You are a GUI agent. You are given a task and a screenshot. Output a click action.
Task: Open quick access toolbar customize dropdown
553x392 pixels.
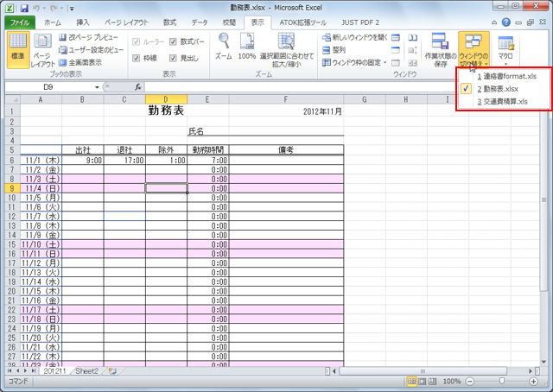(x=72, y=9)
